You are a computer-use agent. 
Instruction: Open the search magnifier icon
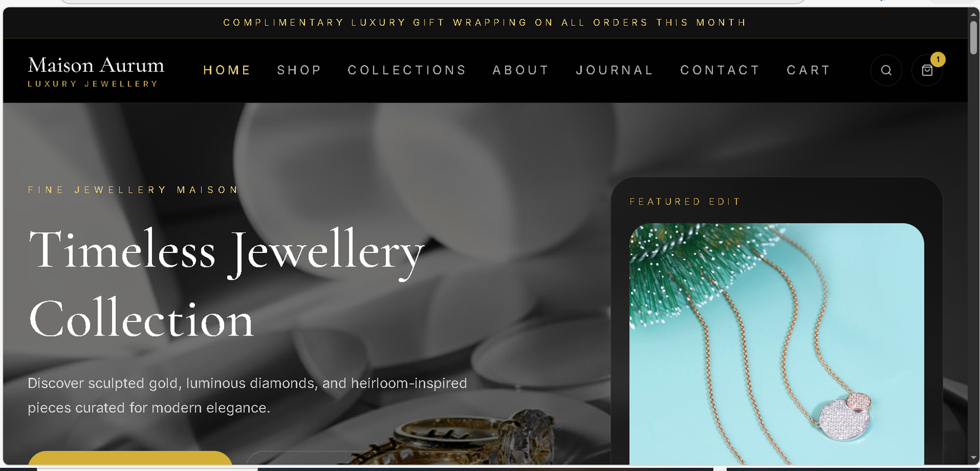886,70
